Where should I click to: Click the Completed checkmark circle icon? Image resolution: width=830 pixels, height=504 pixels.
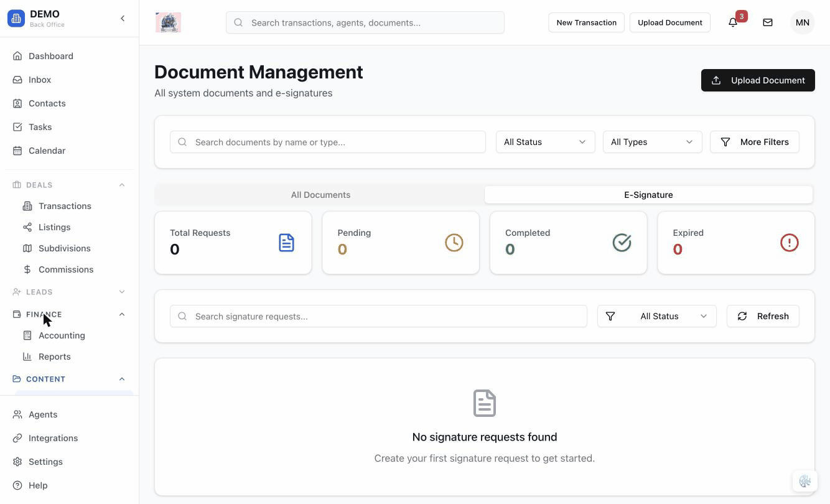pyautogui.click(x=622, y=243)
